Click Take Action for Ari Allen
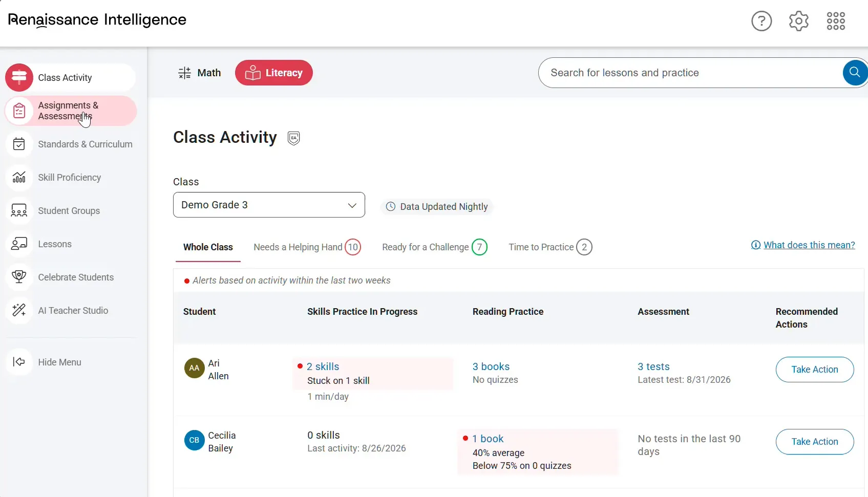This screenshot has height=497, width=868. click(815, 370)
